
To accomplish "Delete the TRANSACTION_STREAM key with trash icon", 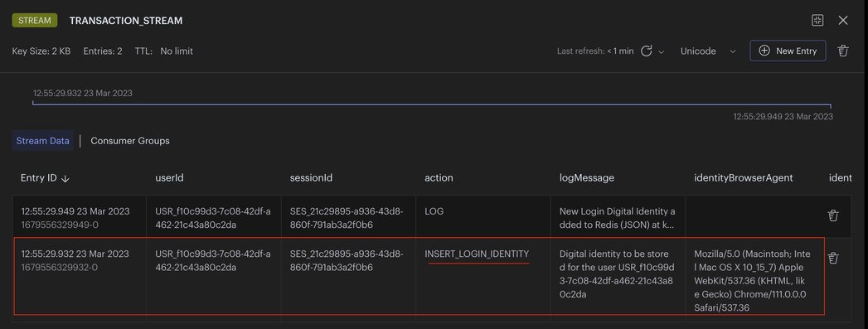I will coord(843,51).
